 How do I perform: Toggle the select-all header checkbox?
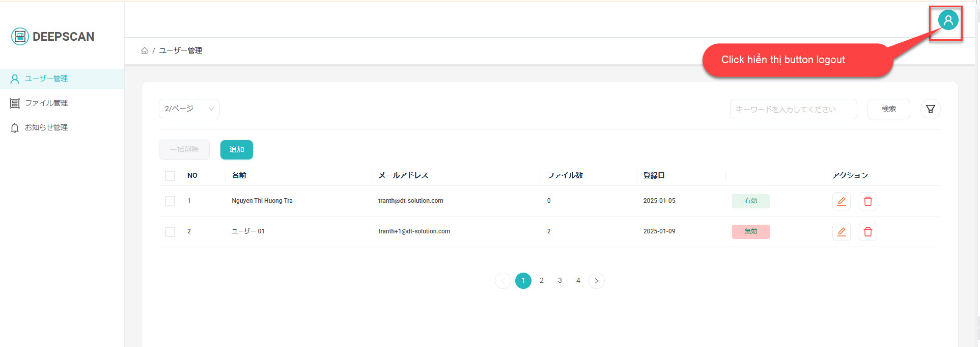coord(170,176)
